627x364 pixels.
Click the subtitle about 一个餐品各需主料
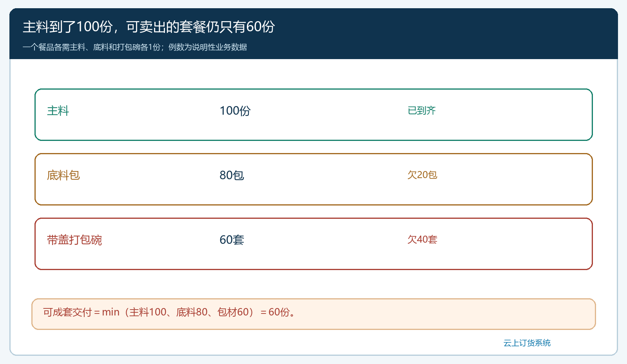(x=135, y=47)
